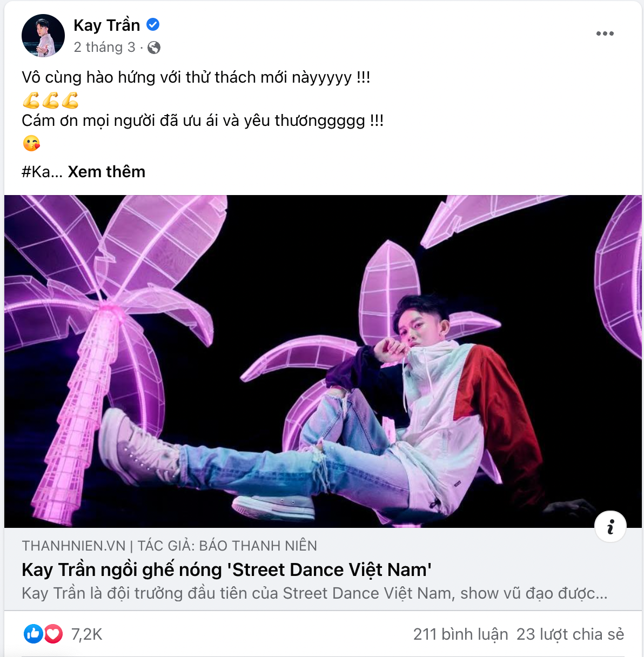The image size is (644, 657).
Task: Open the Kay Trần profile name link
Action: pyautogui.click(x=106, y=25)
